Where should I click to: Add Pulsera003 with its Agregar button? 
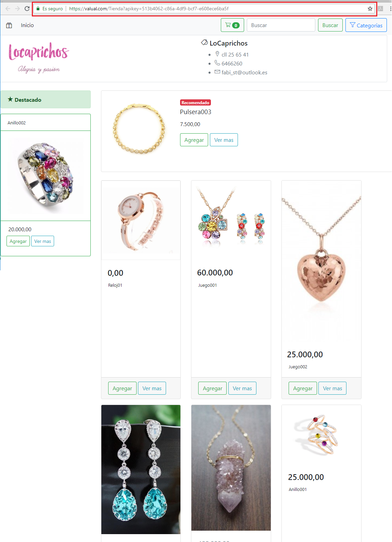194,140
